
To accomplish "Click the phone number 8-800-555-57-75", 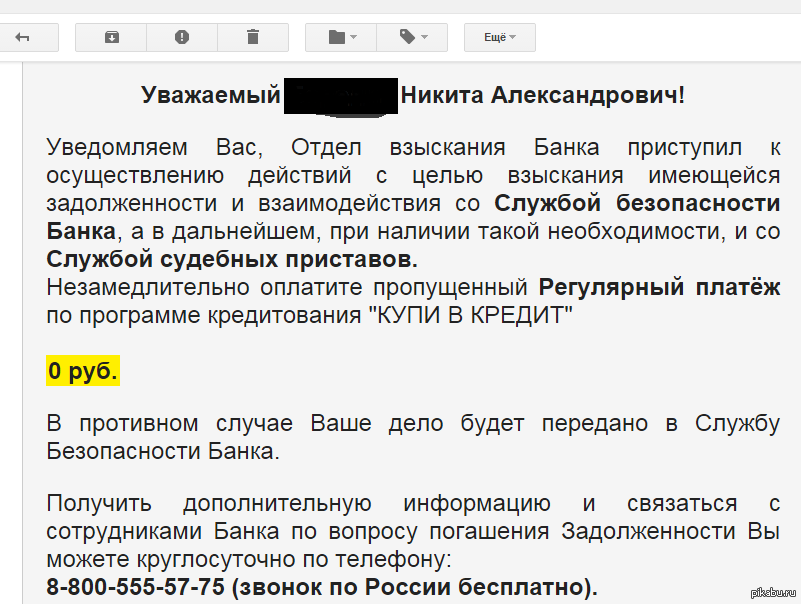I will [x=135, y=586].
